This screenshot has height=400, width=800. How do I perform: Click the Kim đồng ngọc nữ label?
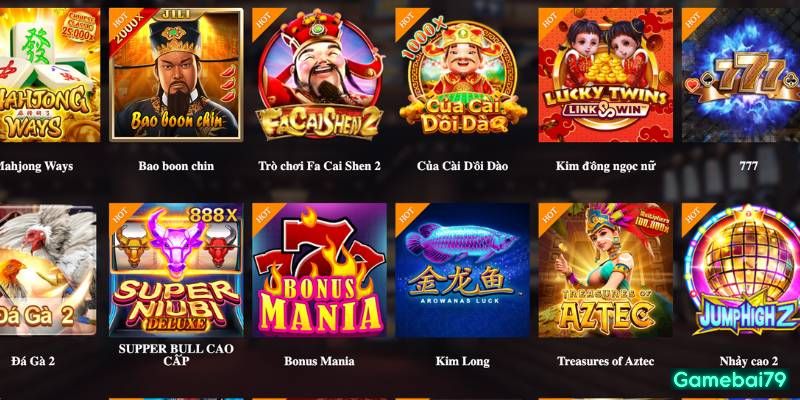606,166
